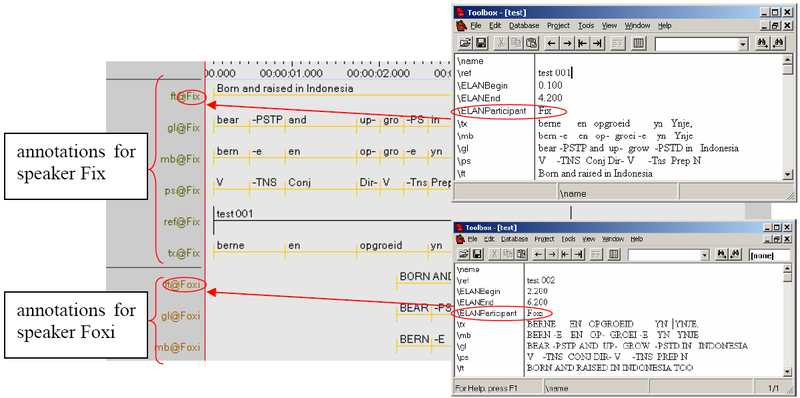Click Find Previous binoculars in lower Toolbox window

pyautogui.click(x=736, y=254)
